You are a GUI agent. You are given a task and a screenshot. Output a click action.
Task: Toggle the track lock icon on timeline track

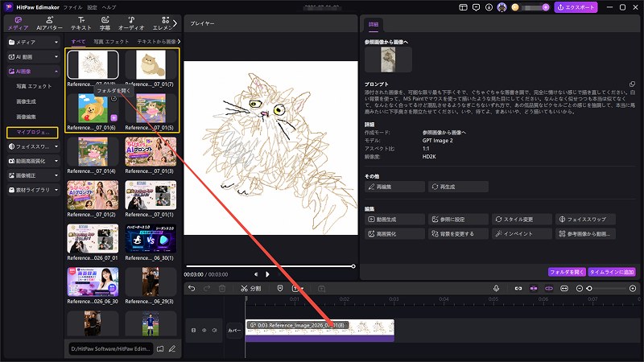pos(193,330)
